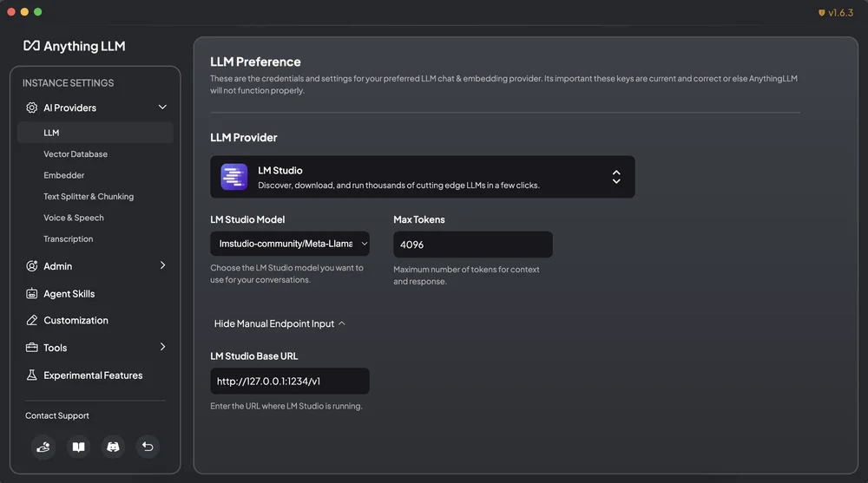The image size is (868, 483).
Task: Open Vector Database settings
Action: tap(76, 153)
